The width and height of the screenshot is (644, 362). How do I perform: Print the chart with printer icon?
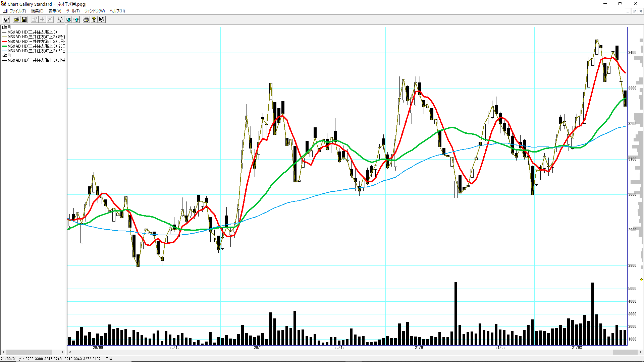(x=86, y=19)
